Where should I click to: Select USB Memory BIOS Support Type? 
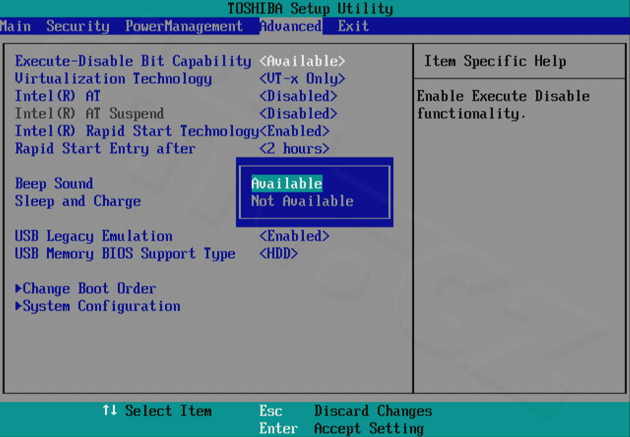pos(125,254)
